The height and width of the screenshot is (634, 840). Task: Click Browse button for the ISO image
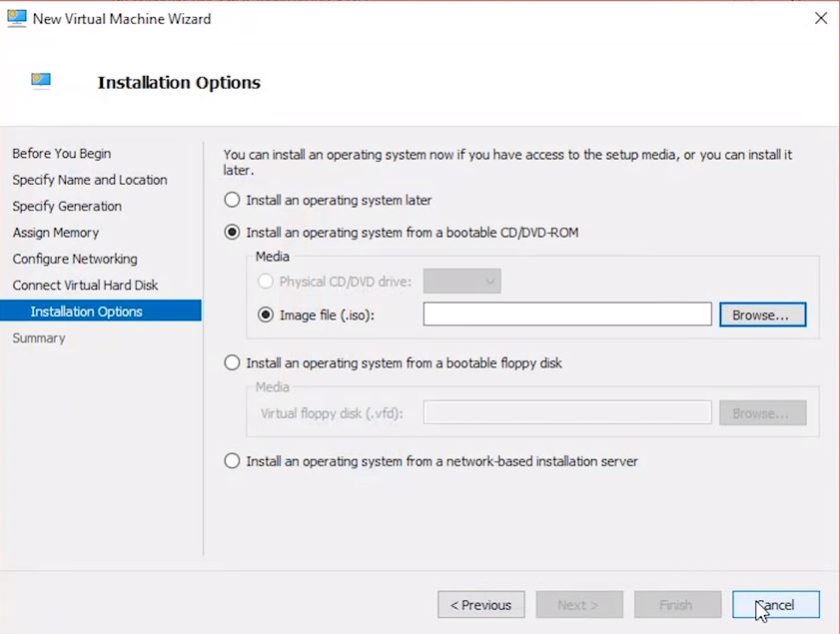click(x=762, y=315)
